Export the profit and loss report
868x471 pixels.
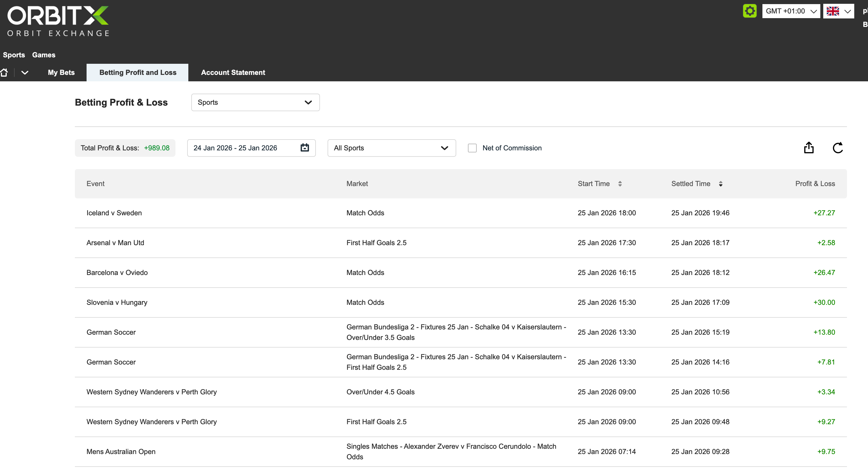click(x=809, y=148)
